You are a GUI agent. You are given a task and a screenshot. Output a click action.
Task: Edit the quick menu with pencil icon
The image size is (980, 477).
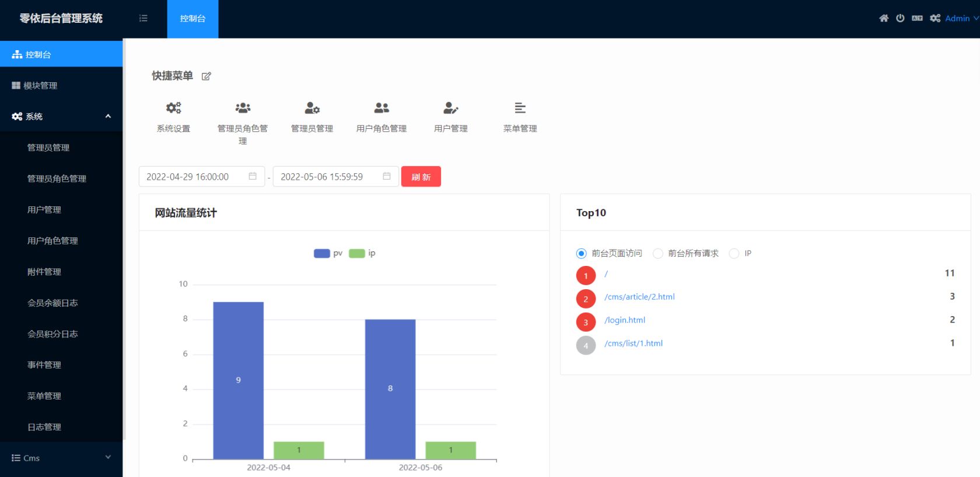[x=206, y=76]
